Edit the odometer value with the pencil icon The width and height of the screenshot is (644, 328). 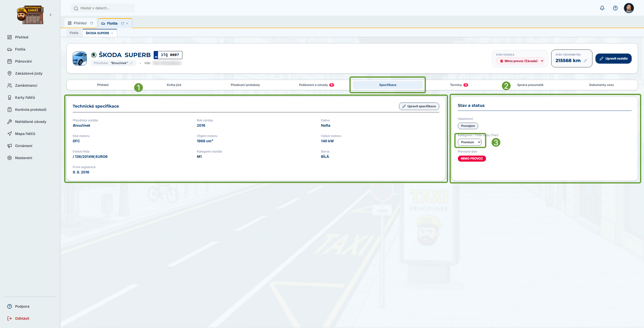coord(585,61)
